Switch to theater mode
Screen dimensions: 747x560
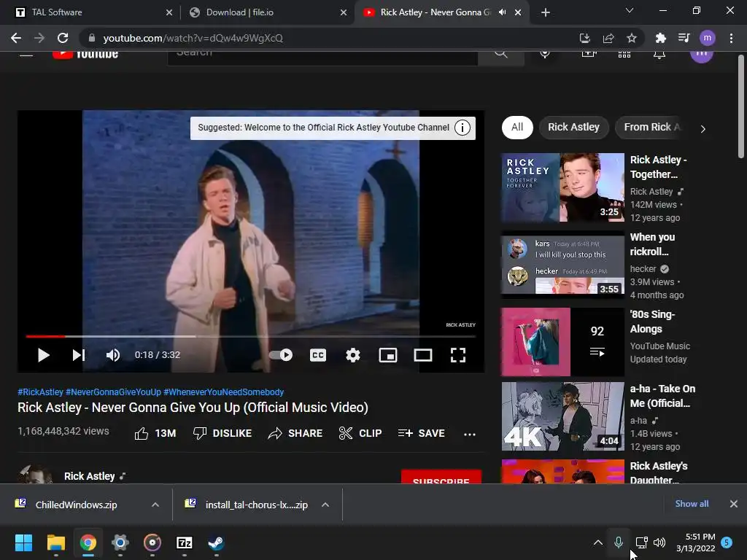(x=423, y=355)
